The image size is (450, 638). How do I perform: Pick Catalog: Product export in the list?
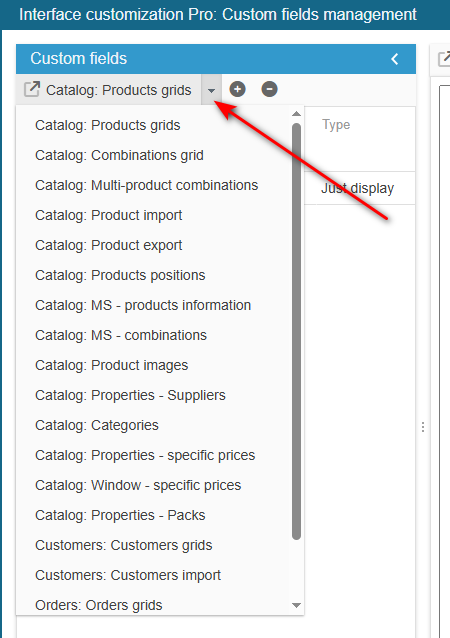point(109,245)
